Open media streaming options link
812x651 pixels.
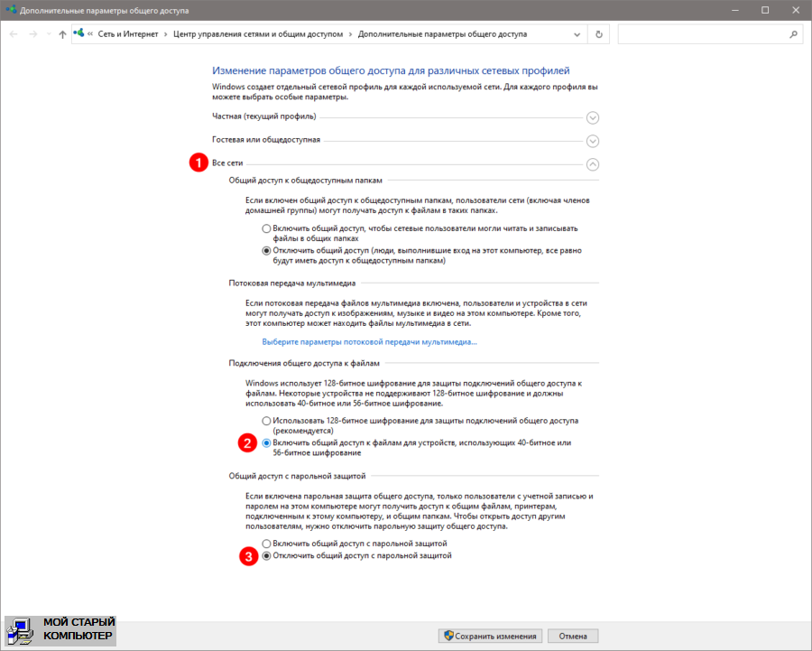click(x=369, y=342)
